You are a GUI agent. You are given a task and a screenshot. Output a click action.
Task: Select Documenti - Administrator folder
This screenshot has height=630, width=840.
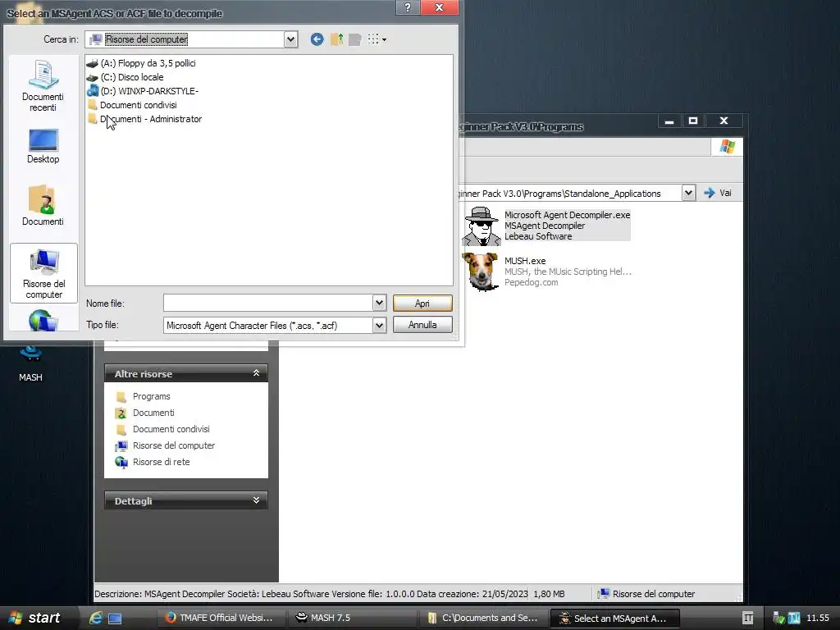[144, 119]
